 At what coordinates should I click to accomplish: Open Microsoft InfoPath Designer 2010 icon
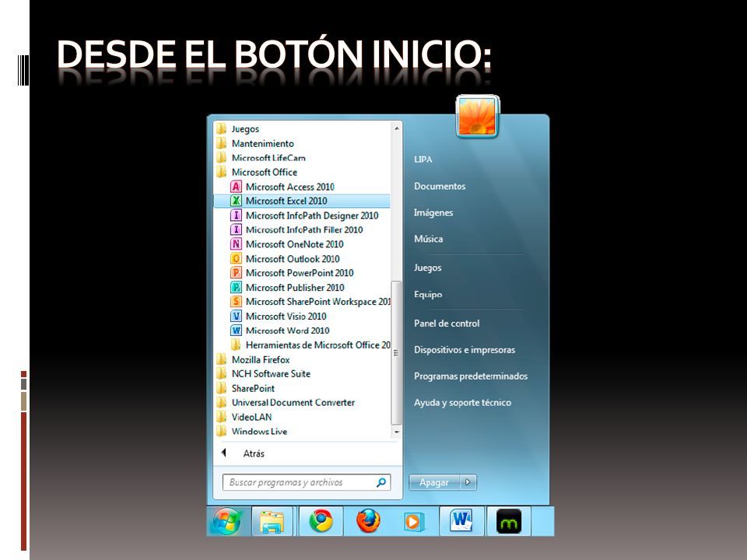236,215
